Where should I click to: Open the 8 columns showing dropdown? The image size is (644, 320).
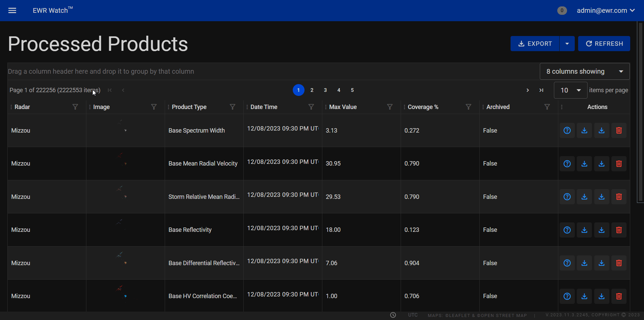pyautogui.click(x=585, y=71)
